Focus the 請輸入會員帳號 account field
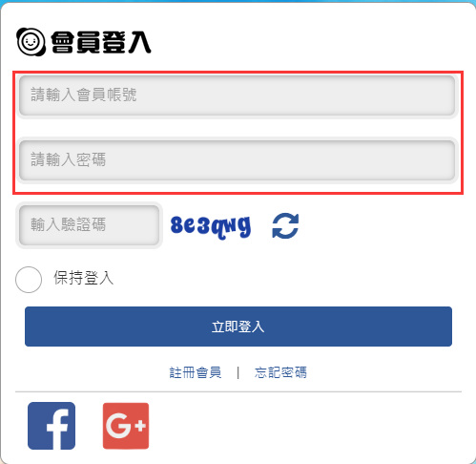The image size is (476, 464). pos(237,95)
